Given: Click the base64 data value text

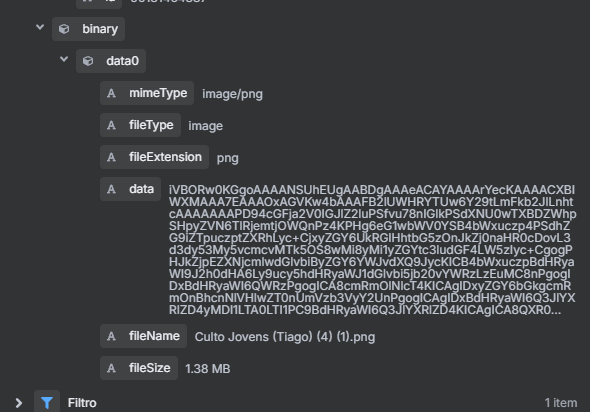Looking at the screenshot, I should coord(372,250).
